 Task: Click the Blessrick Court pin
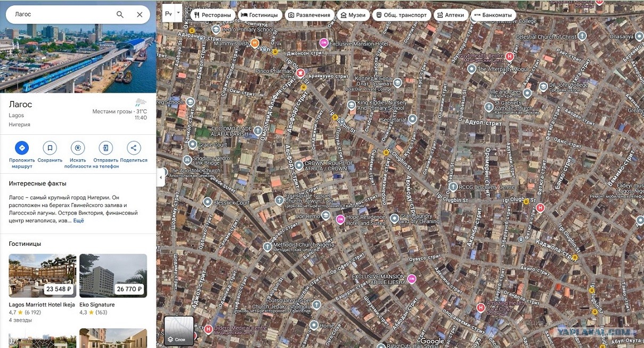[208, 202]
